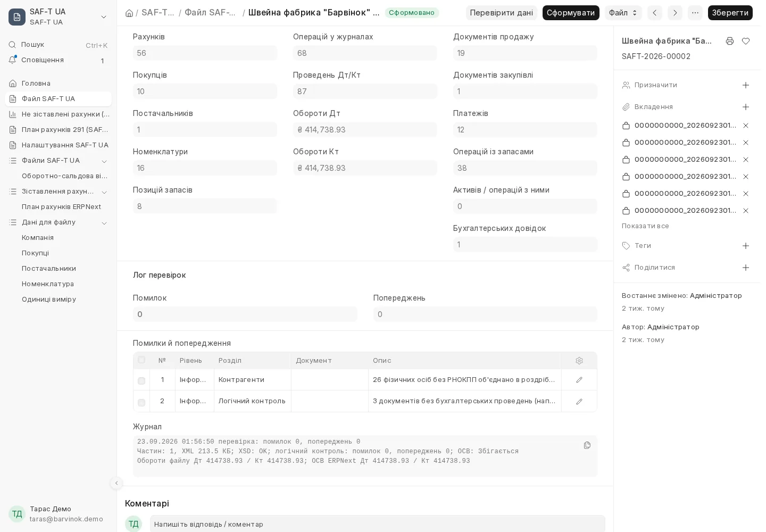Edit row 2 Логічний контроль pencil icon

(579, 401)
